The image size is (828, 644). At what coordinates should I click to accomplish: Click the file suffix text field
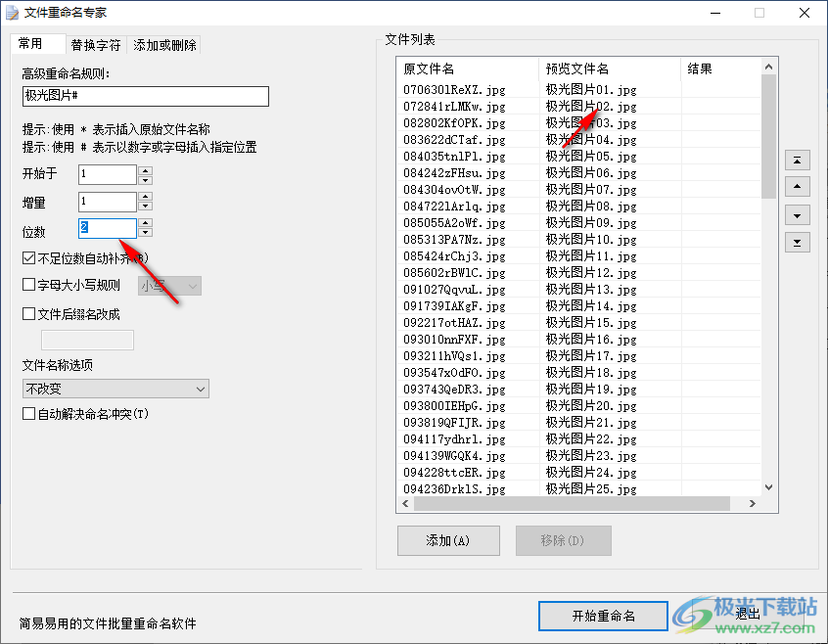tap(88, 341)
